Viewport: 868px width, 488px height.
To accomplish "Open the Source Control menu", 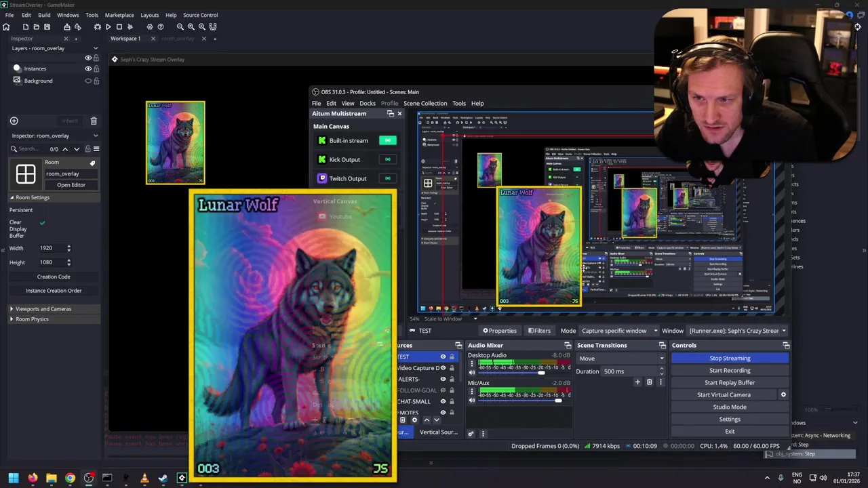I will 201,15.
